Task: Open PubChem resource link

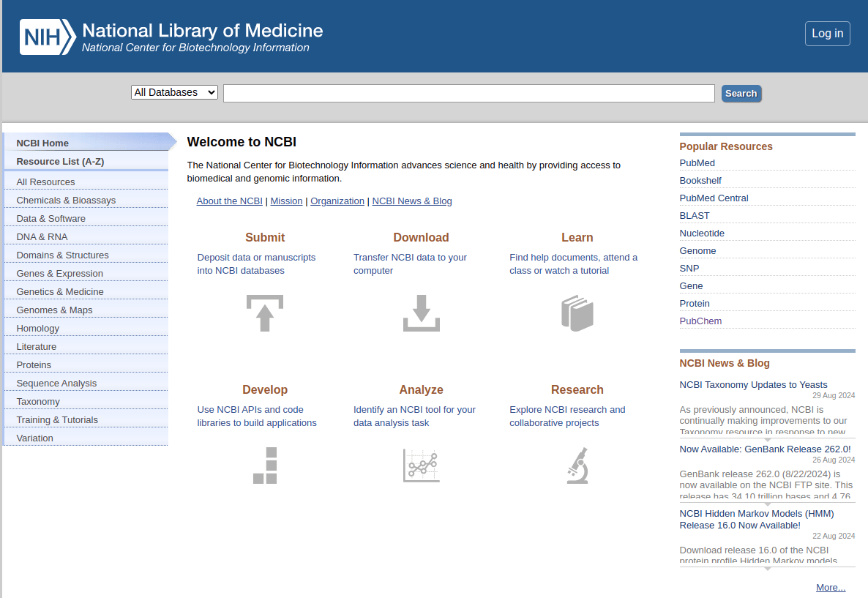Action: click(700, 321)
